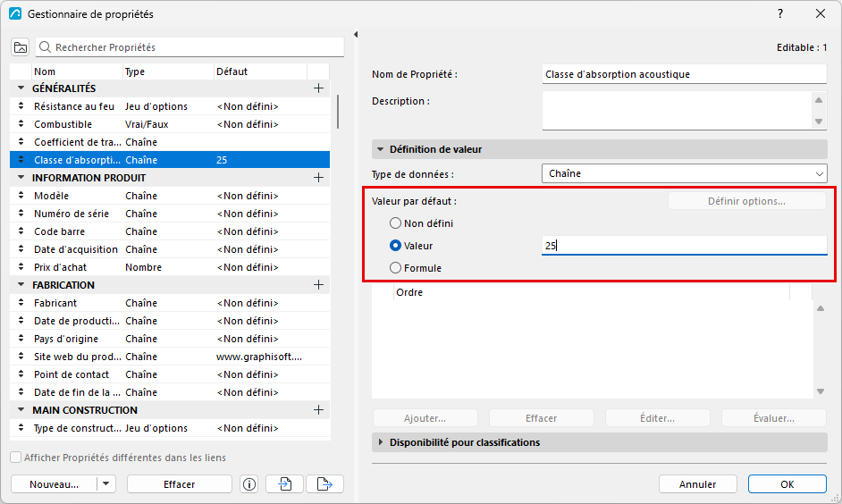Screen dimensions: 842x504
Task: Click the search magnifier icon
Action: (45, 47)
